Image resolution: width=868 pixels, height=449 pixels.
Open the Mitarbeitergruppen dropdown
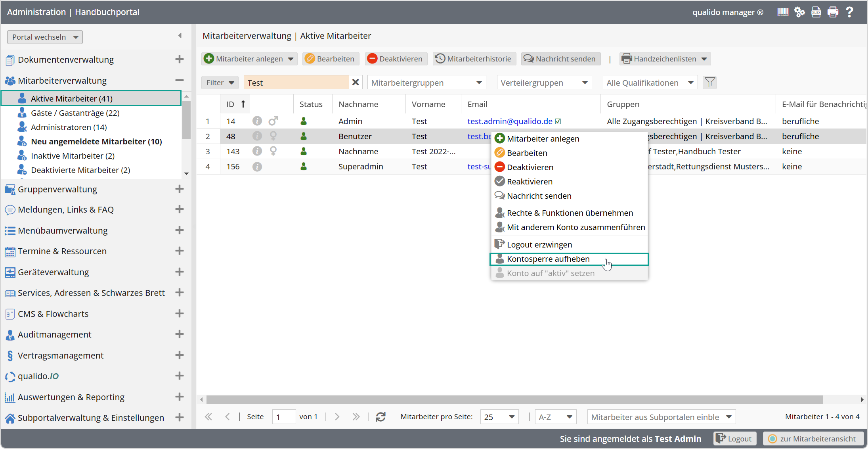pyautogui.click(x=426, y=83)
